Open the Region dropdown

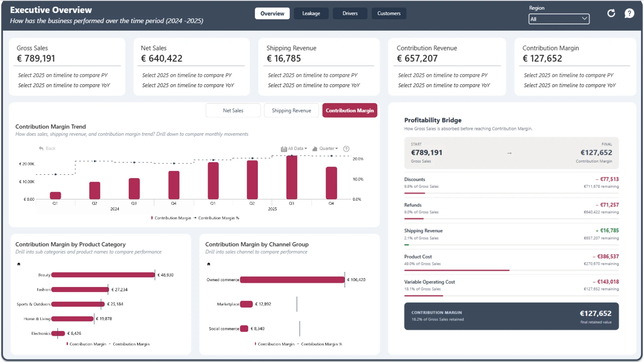(559, 19)
